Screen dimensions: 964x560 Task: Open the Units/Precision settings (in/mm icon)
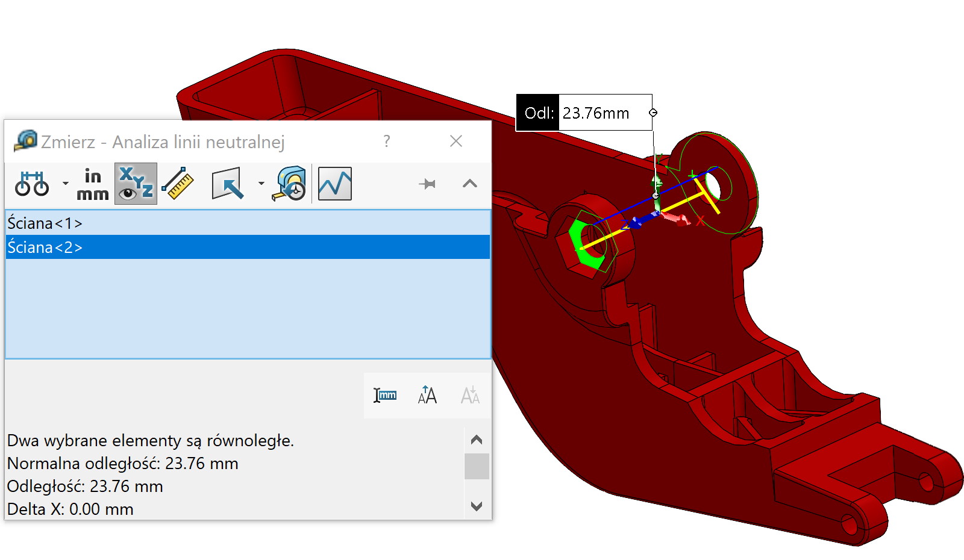[x=92, y=184]
